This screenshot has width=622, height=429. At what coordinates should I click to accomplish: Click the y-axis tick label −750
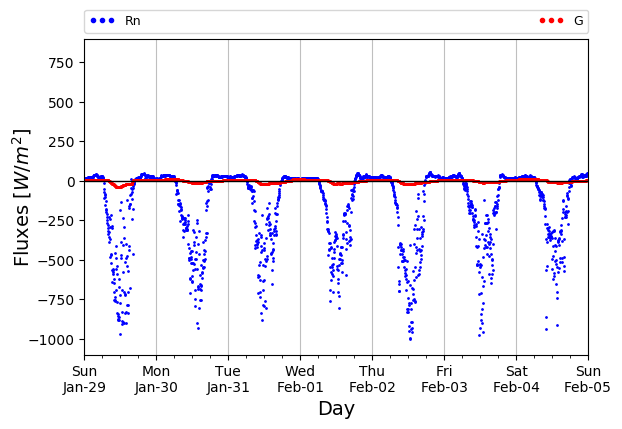tap(56, 300)
